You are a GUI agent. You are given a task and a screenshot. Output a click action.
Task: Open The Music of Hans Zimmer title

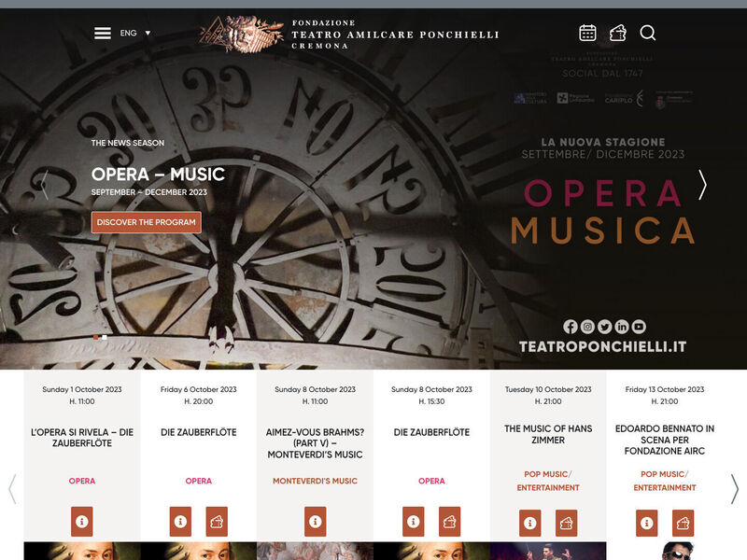click(x=548, y=434)
